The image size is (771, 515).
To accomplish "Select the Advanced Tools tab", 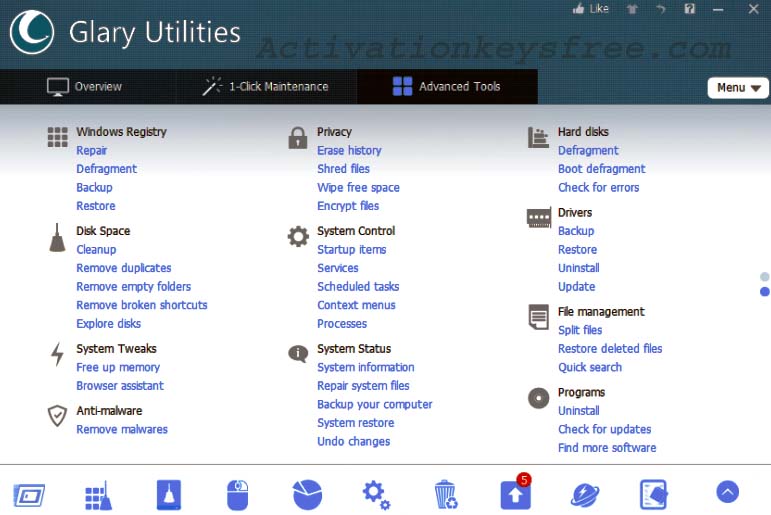I will (446, 87).
